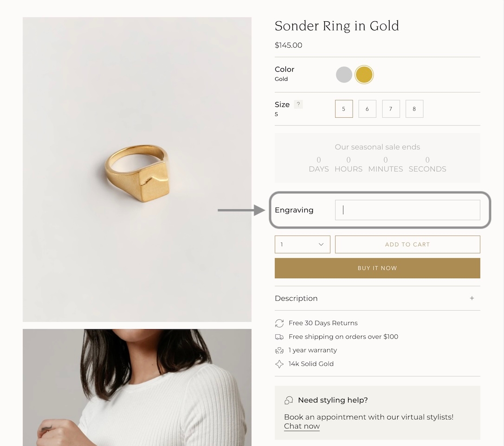Click the styling help chat icon
Viewport: 504px width, 446px height.
pos(289,400)
